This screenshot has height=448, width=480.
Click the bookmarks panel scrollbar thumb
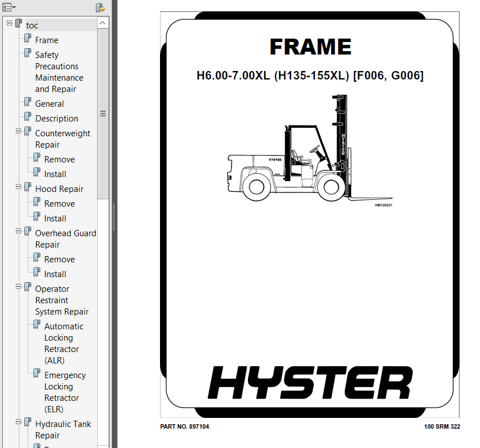click(x=103, y=114)
